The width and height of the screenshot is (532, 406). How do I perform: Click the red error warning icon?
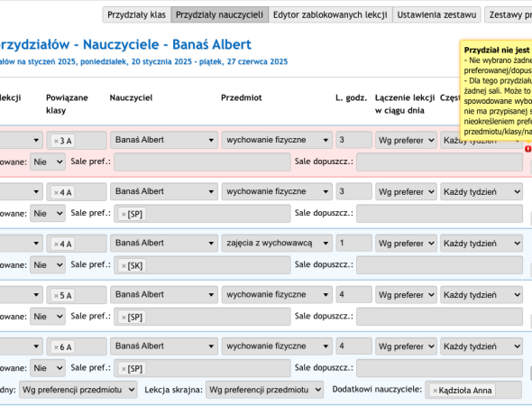[527, 149]
